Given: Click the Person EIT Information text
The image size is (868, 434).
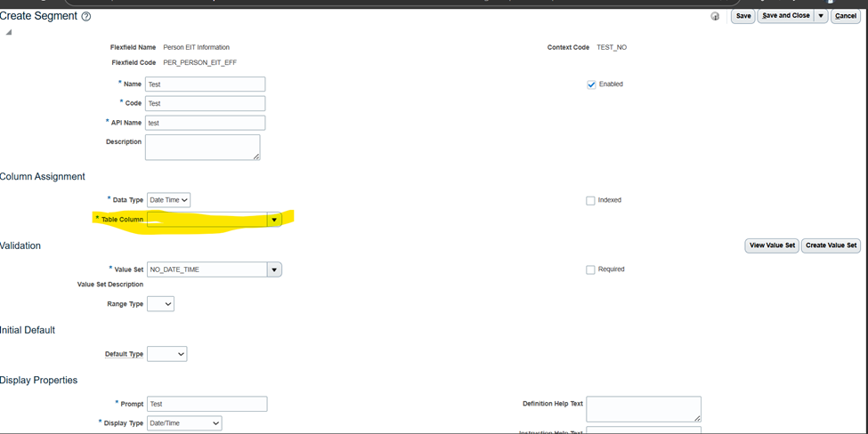Looking at the screenshot, I should coord(196,47).
